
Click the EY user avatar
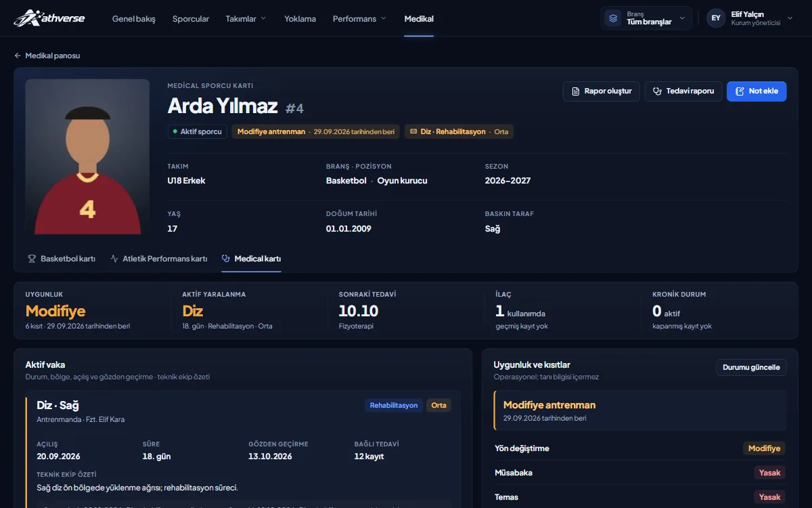coord(716,18)
